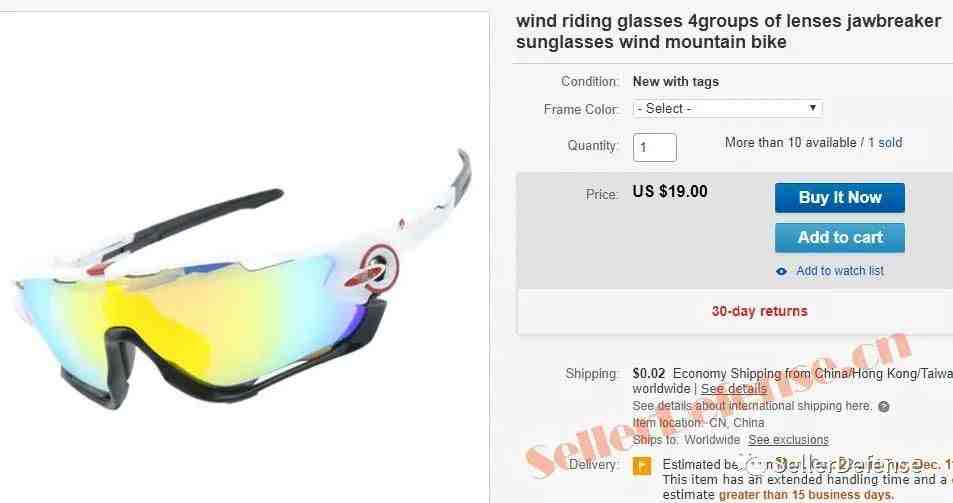Click the Item location CN, China text
Screen dimensions: 953x503
coord(698,423)
